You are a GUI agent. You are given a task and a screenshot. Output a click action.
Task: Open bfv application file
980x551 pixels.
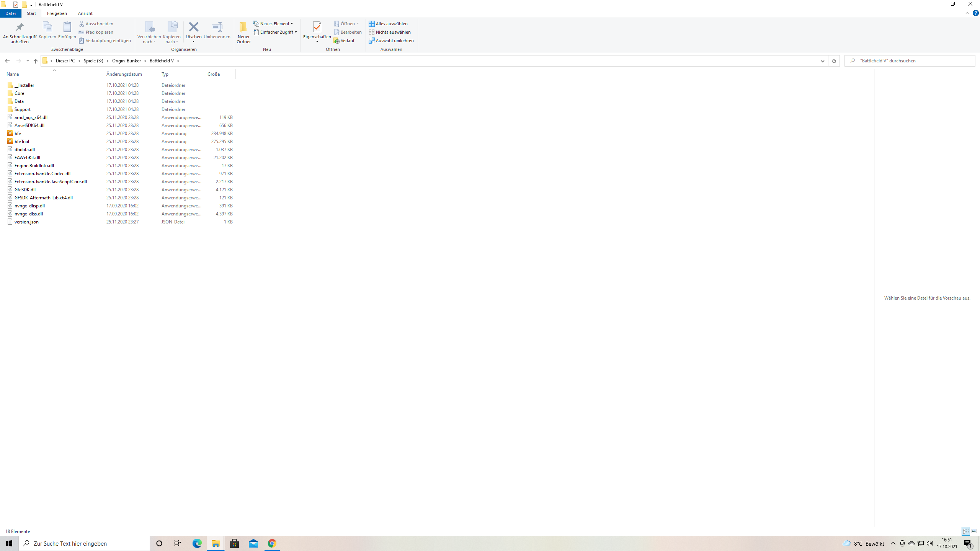[x=18, y=134]
